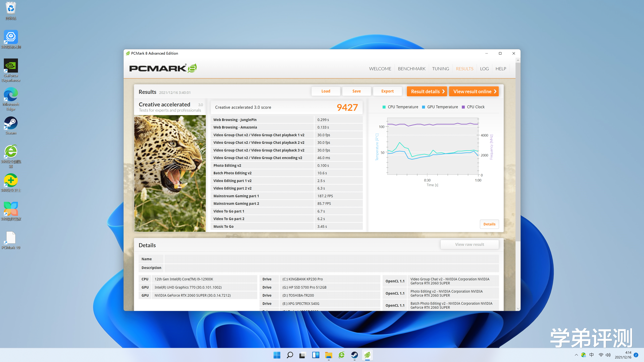Click the PCMark 8 taskbar icon
Image resolution: width=644 pixels, height=362 pixels.
367,355
